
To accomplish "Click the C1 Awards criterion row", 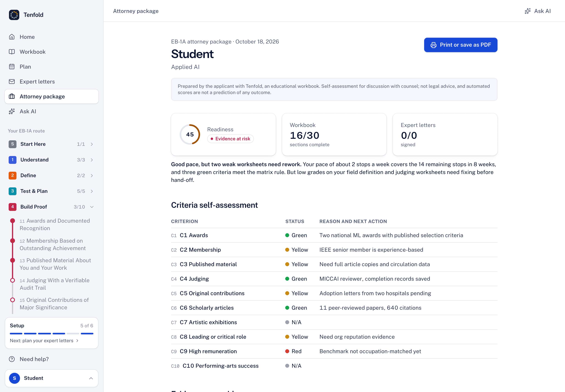I will pos(334,235).
